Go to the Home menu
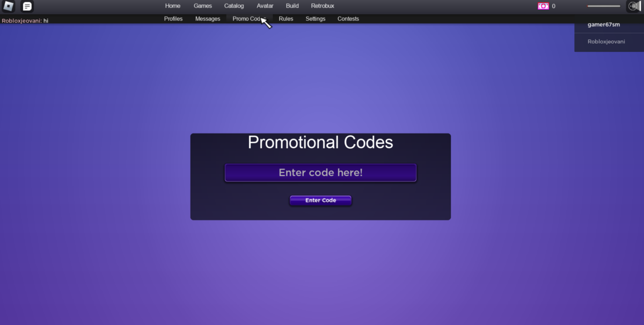The image size is (644, 325). coord(172,6)
